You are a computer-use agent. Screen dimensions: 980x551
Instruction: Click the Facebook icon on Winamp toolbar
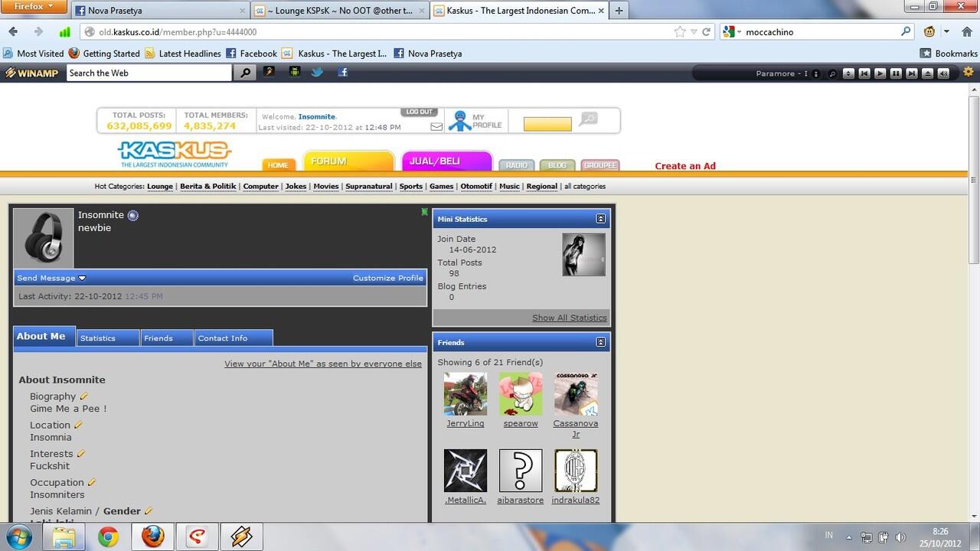coord(343,73)
